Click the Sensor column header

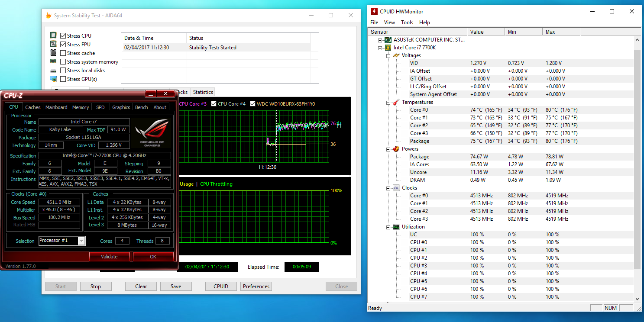tap(417, 32)
